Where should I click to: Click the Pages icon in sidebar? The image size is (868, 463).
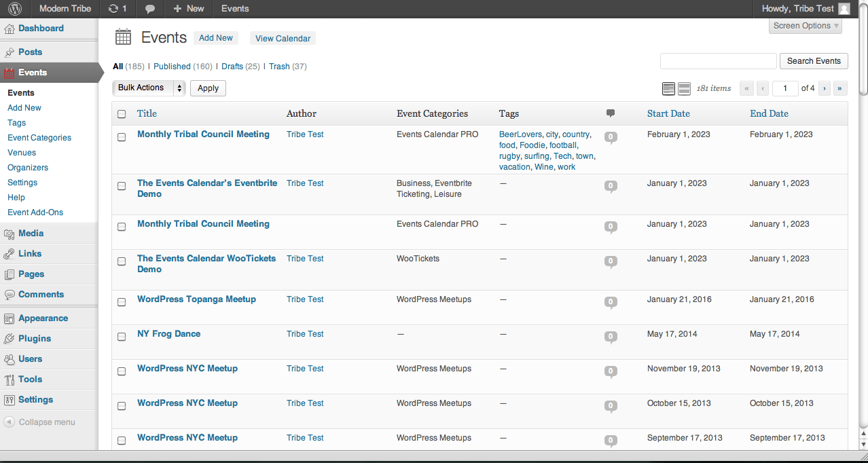tap(10, 274)
